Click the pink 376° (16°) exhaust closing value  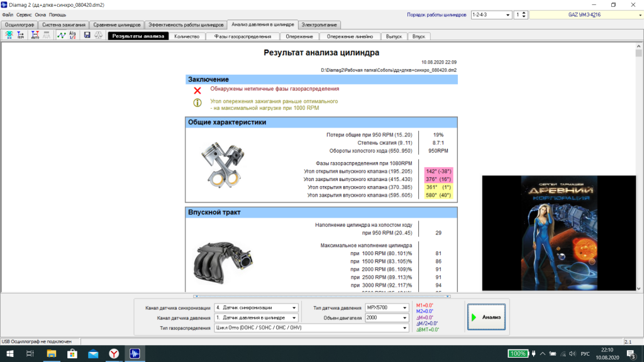click(x=438, y=179)
